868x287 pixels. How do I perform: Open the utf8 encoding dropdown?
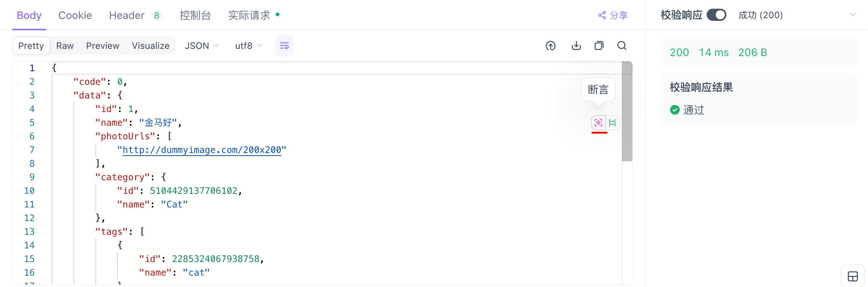click(x=248, y=46)
